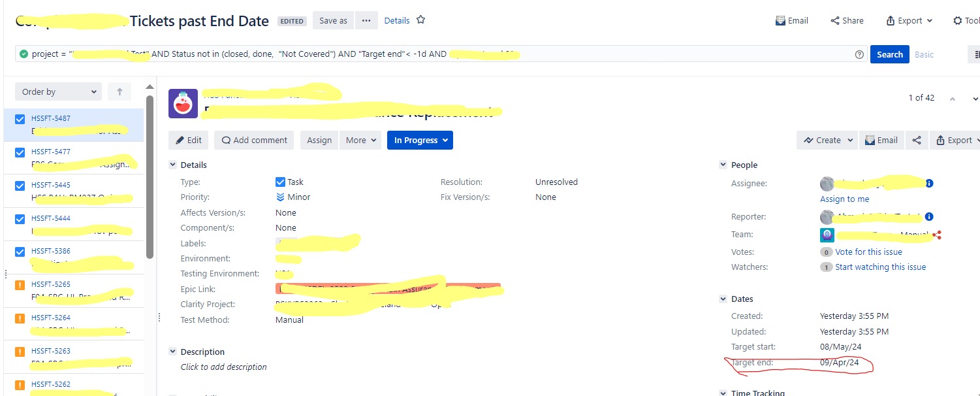This screenshot has height=396, width=980.
Task: Toggle the checkbox on HSSFT-5386
Action: [19, 251]
